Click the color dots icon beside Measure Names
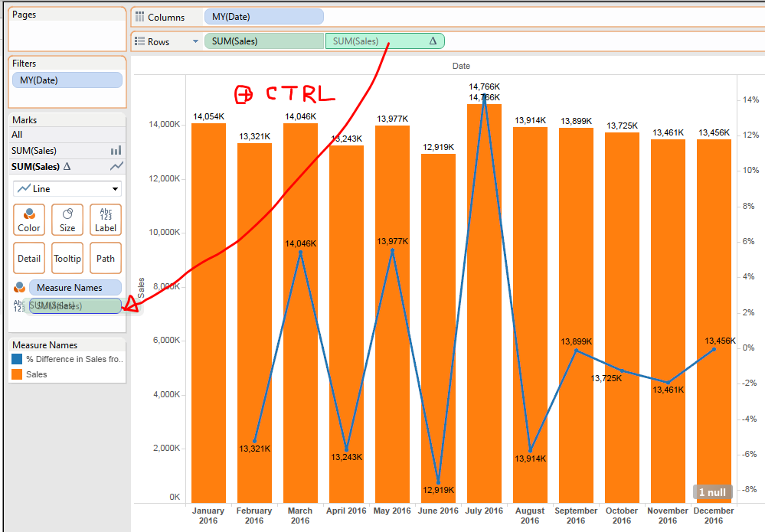Screen dimensions: 765x532 point(19,287)
